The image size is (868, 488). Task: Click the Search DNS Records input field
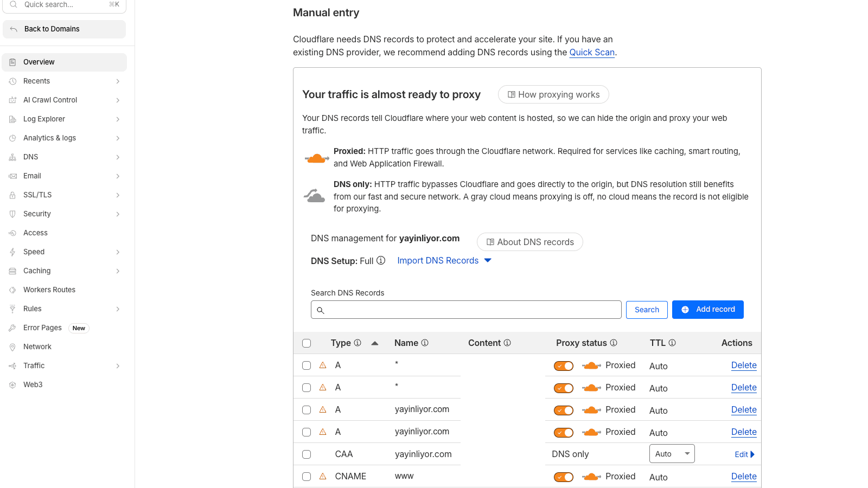(467, 310)
